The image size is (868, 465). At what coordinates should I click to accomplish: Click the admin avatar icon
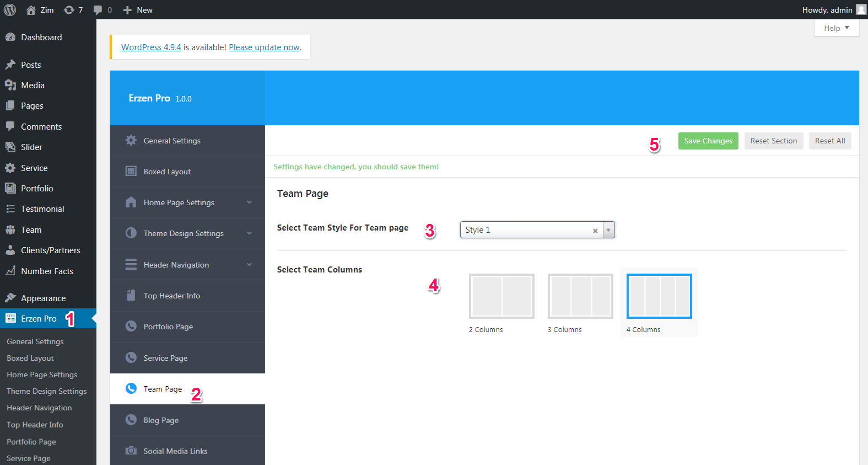pyautogui.click(x=861, y=9)
